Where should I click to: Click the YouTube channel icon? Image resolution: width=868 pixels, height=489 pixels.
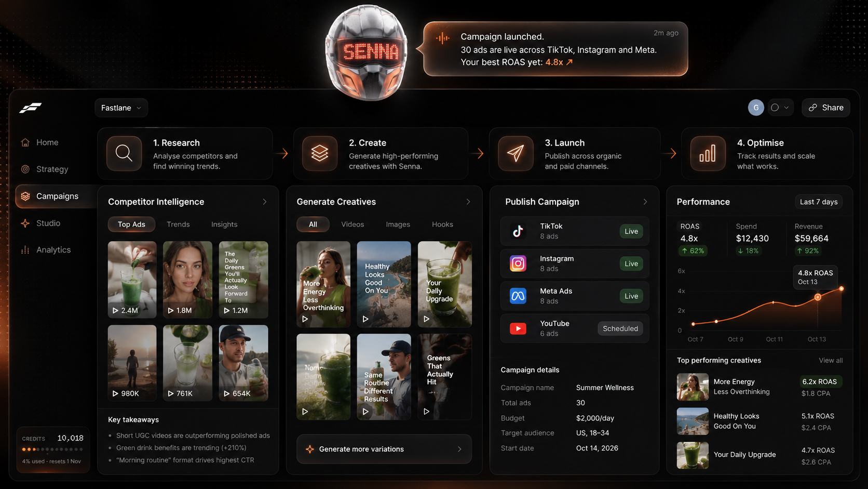518,328
